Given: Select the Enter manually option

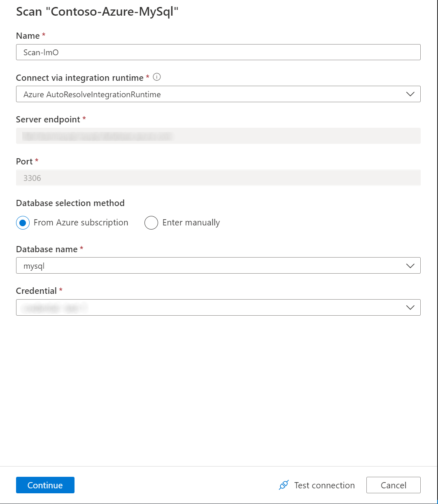Looking at the screenshot, I should (x=151, y=223).
